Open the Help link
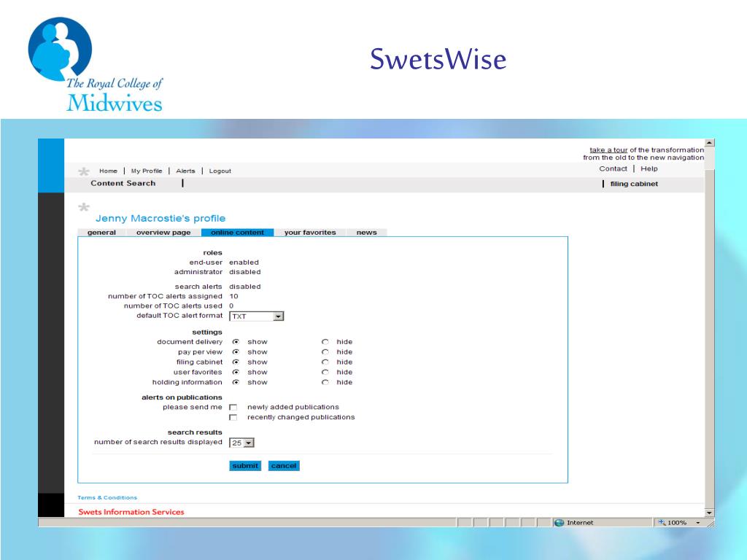The image size is (747, 560). (649, 168)
